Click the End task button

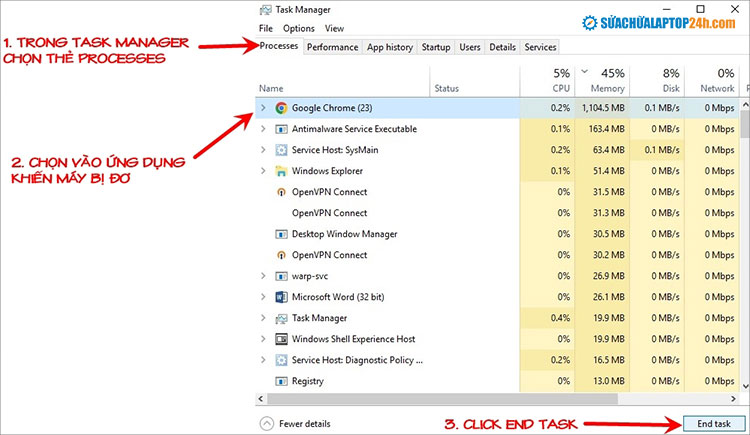[x=714, y=424]
